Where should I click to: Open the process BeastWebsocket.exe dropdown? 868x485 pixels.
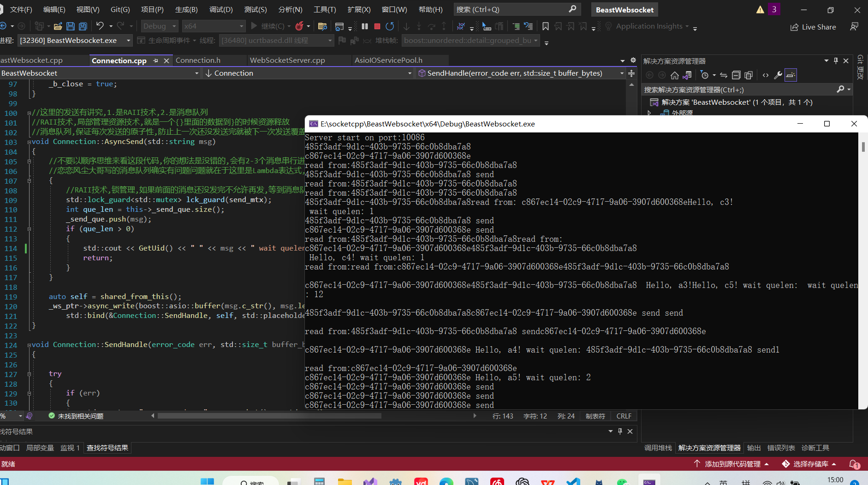(75, 41)
